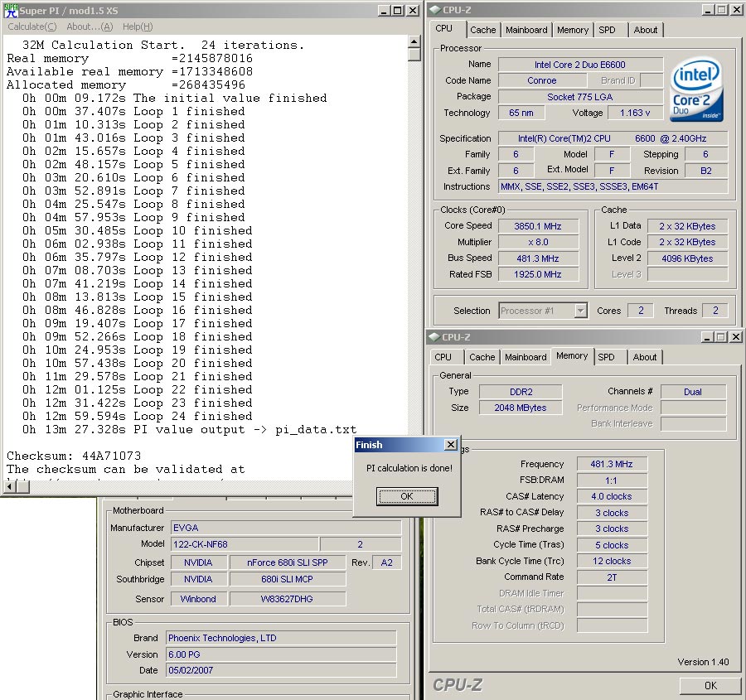This screenshot has width=746, height=700.
Task: Click the CAS# Latency 4.0 clocks field
Action: (x=612, y=496)
